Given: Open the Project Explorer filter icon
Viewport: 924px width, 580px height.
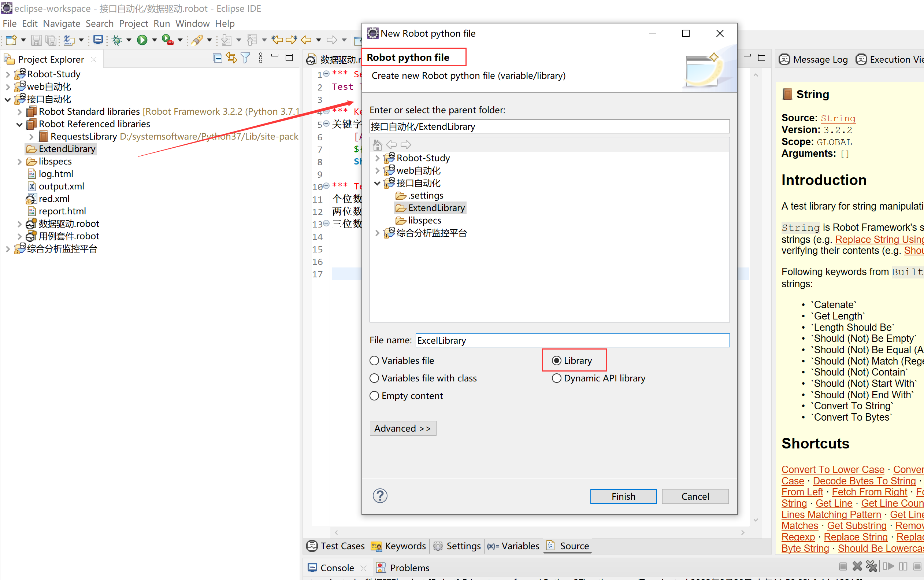Looking at the screenshot, I should click(x=245, y=58).
